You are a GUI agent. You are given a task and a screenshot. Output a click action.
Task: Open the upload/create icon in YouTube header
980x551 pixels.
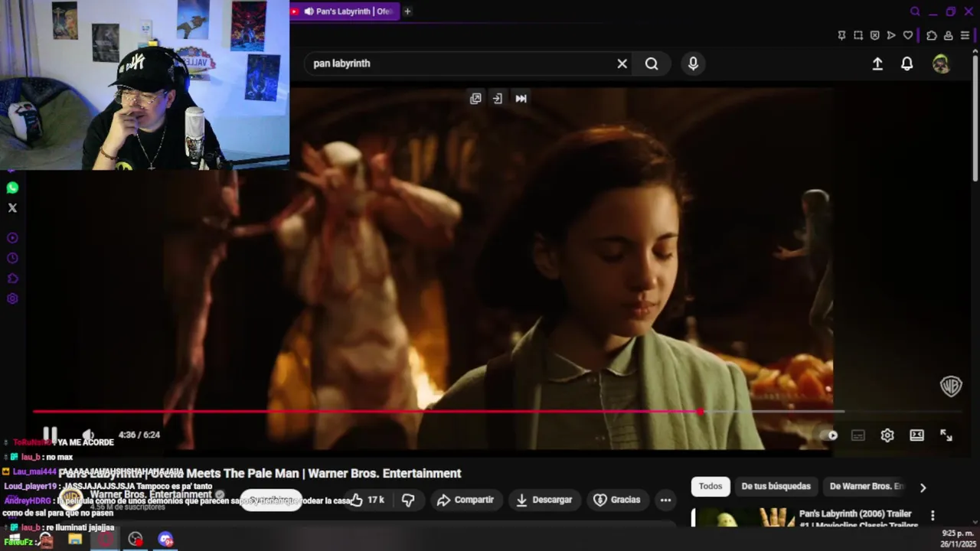[877, 64]
